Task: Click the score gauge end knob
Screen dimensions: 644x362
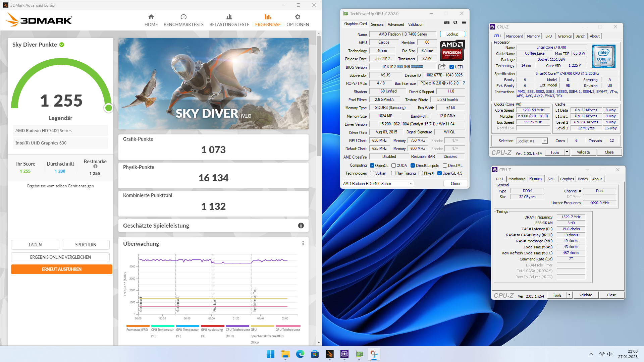Action: tap(108, 108)
